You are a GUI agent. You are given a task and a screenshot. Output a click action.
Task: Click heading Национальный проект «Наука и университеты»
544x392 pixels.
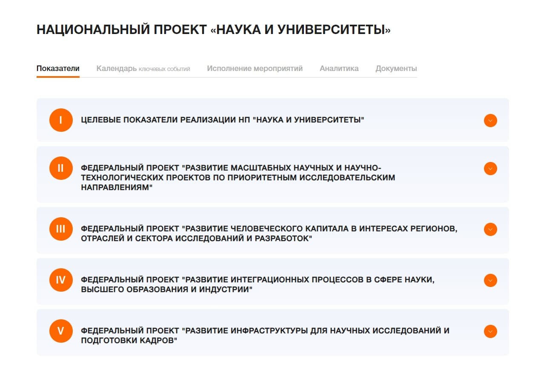coord(214,30)
